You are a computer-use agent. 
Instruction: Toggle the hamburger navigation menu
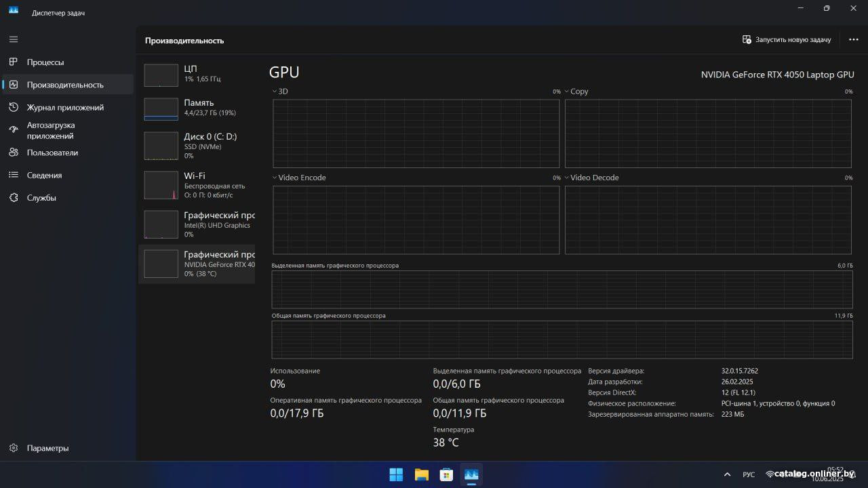click(x=14, y=39)
